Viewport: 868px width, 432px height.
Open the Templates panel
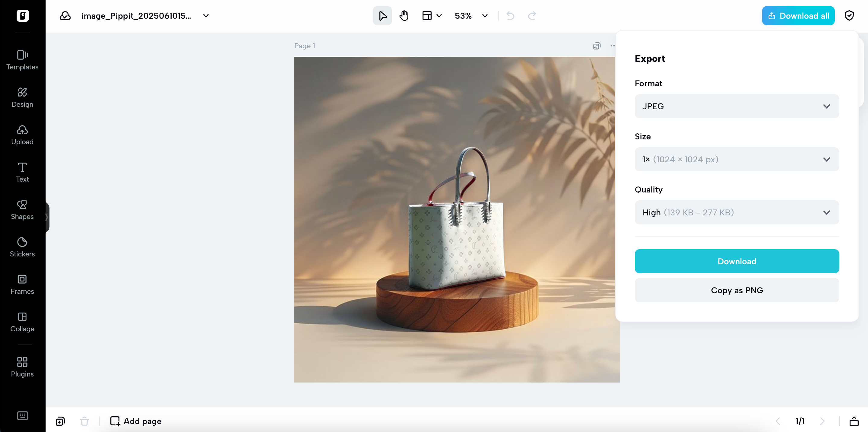(22, 60)
